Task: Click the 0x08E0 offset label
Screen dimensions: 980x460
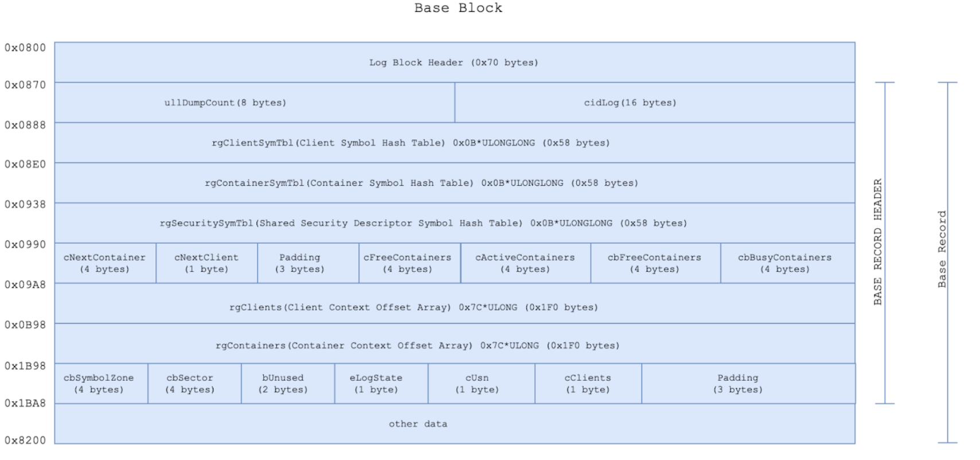Action: (x=25, y=164)
